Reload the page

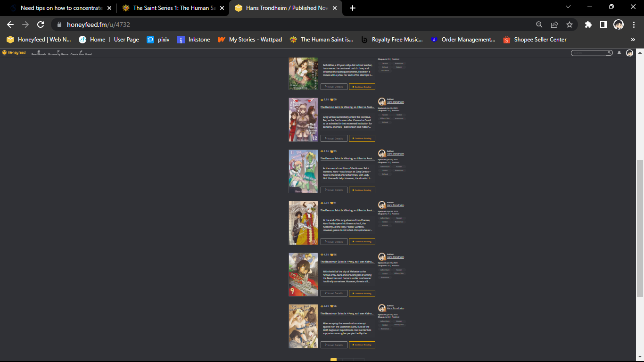pyautogui.click(x=41, y=25)
